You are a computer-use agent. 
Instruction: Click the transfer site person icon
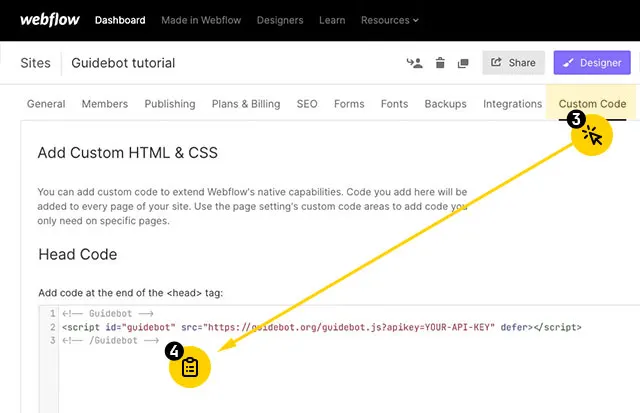[x=415, y=63]
